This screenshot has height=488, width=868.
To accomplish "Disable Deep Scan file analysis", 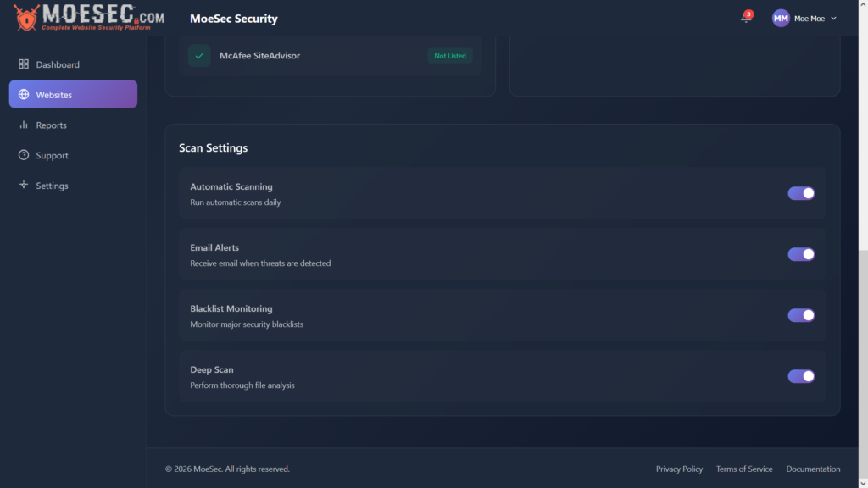I will tap(800, 376).
